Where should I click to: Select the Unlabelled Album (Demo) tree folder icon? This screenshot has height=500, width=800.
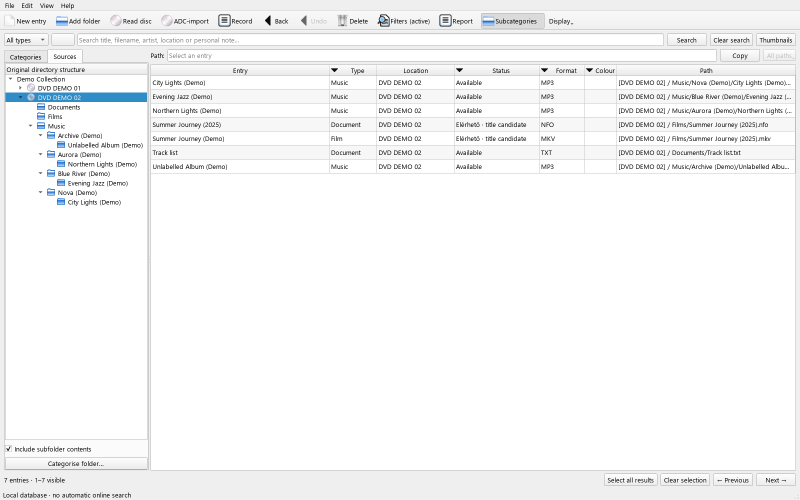click(61, 145)
